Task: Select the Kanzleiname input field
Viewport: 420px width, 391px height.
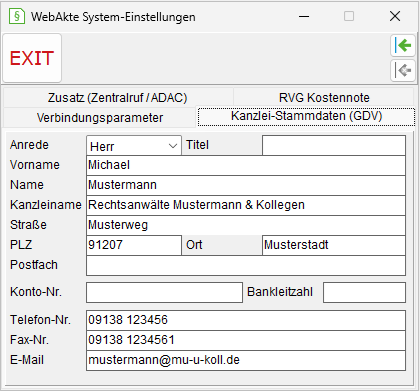Action: (246, 205)
